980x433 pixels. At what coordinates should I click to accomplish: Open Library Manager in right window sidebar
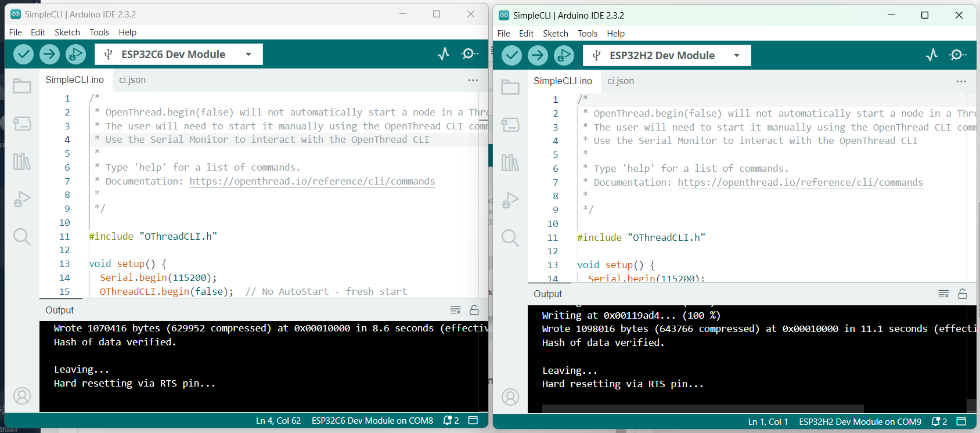510,163
